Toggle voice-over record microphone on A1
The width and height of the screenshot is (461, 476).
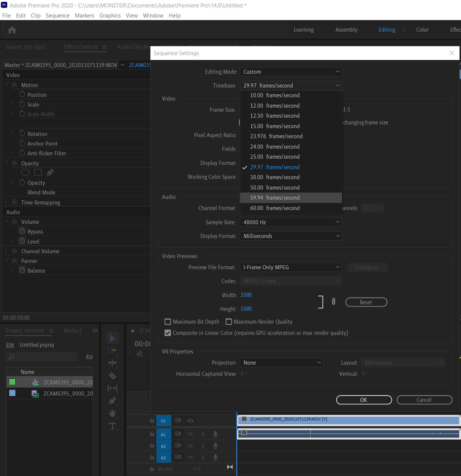click(215, 434)
